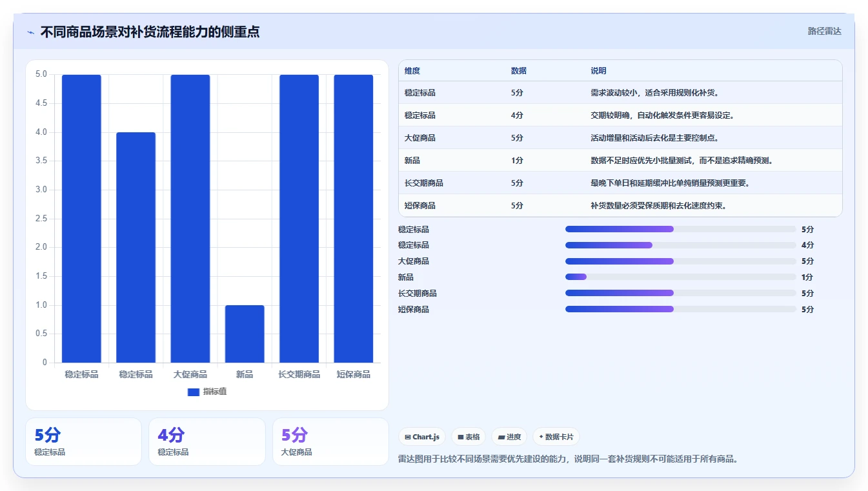Viewport: 868px width, 491px height.
Task: Click the 大促商品 bar in the chart
Action: click(190, 219)
